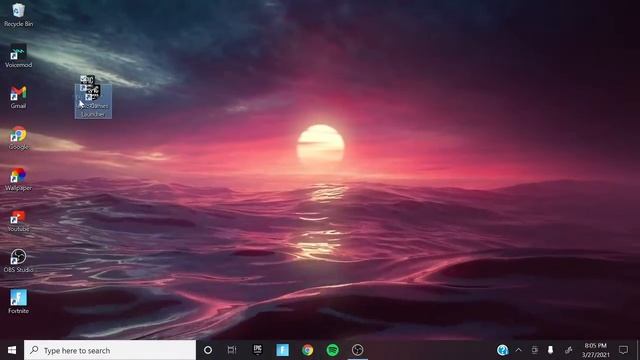640x360 pixels.
Task: Click the Show Desktop strip
Action: [638, 350]
